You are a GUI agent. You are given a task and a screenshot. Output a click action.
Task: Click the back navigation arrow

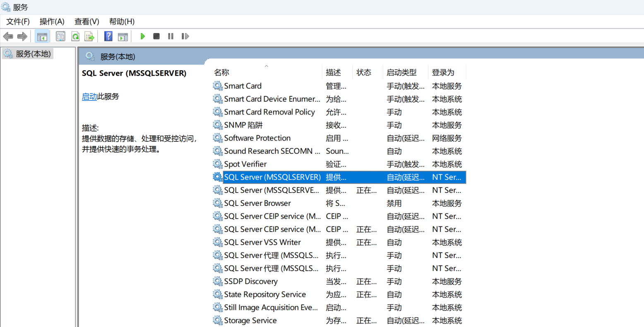coord(8,36)
